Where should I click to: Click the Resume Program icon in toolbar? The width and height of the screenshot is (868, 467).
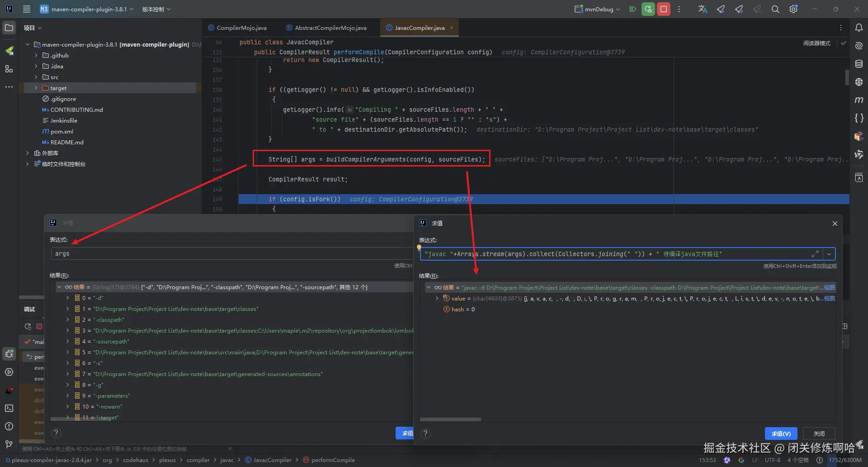pyautogui.click(x=632, y=9)
